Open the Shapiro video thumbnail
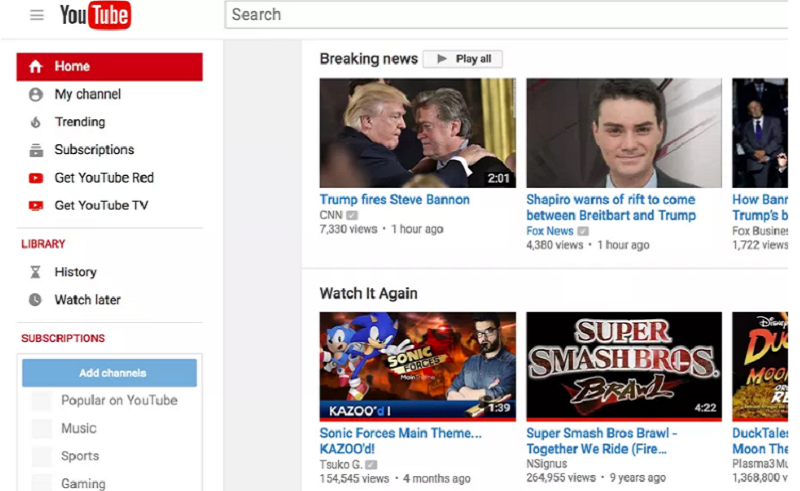 (x=624, y=133)
